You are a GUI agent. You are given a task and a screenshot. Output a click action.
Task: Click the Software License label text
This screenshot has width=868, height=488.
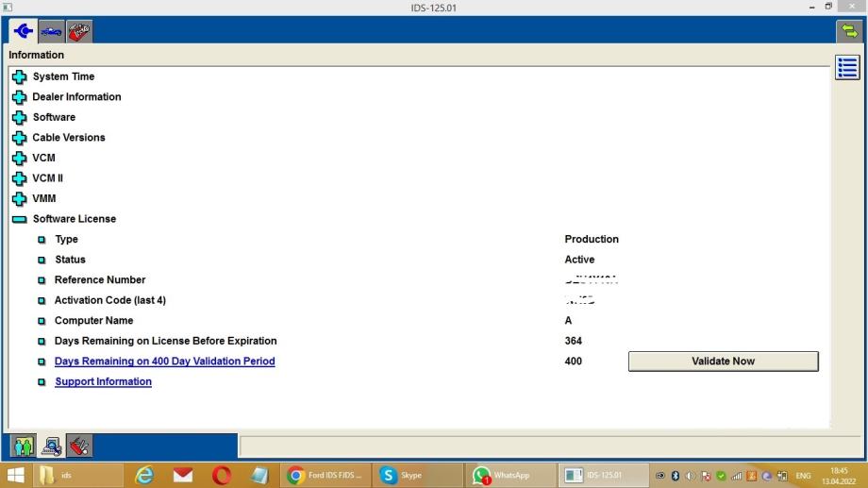pyautogui.click(x=75, y=219)
